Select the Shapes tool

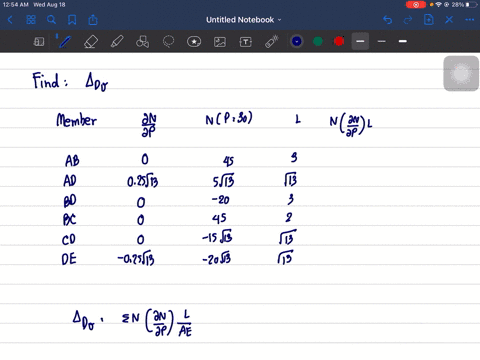[142, 42]
